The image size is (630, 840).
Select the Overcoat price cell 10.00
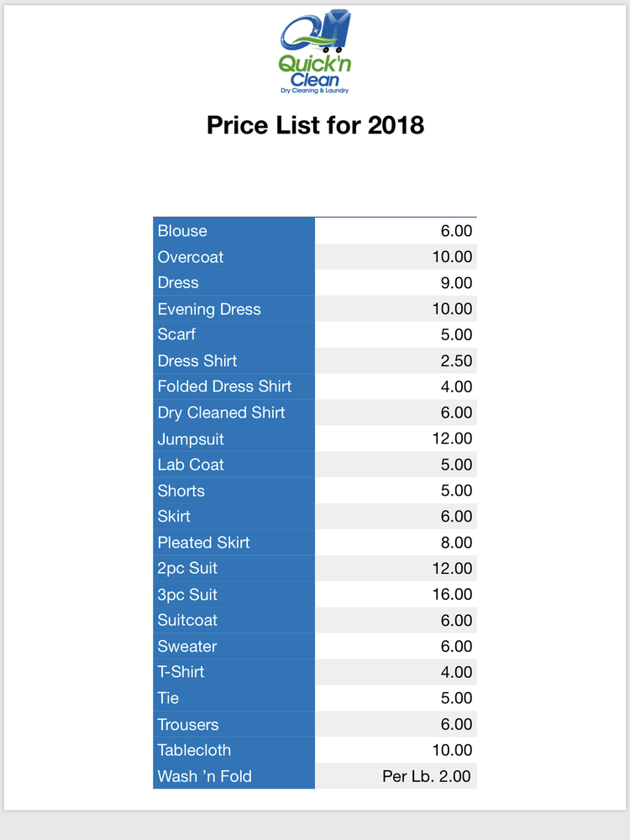(452, 257)
